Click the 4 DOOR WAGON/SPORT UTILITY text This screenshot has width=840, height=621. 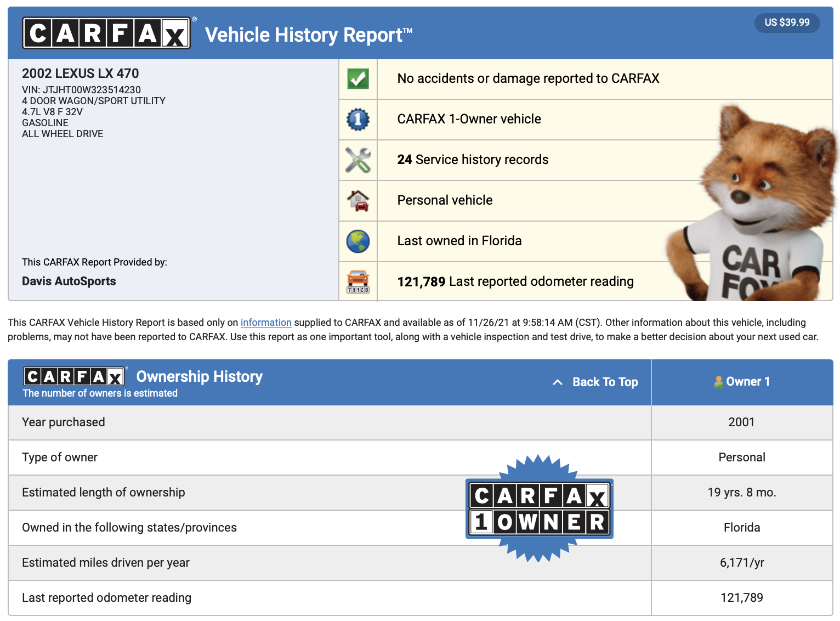point(94,101)
